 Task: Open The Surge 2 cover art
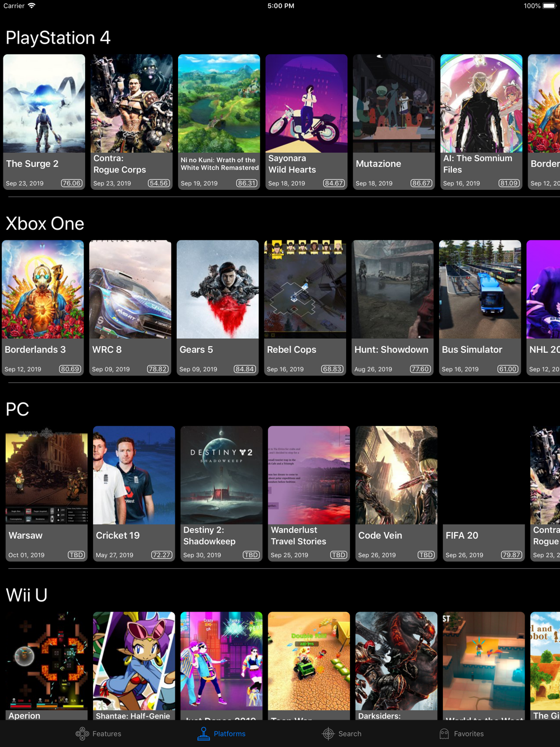click(44, 104)
